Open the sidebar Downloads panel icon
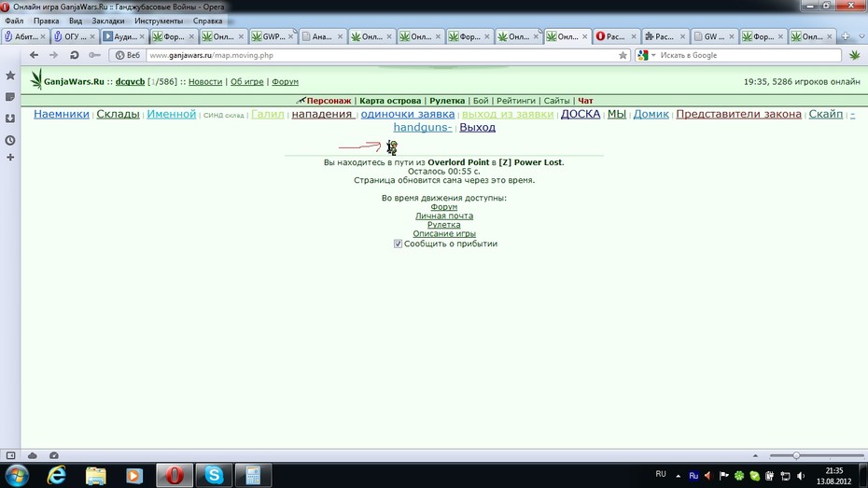868x488 pixels. click(x=10, y=119)
